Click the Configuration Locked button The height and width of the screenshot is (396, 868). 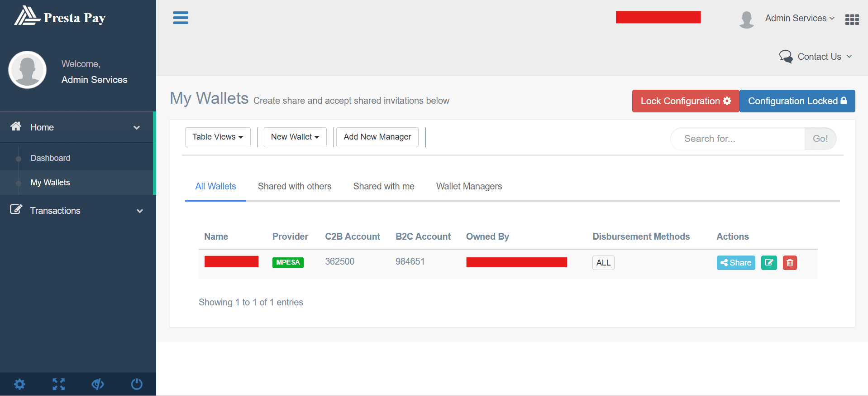coord(797,101)
